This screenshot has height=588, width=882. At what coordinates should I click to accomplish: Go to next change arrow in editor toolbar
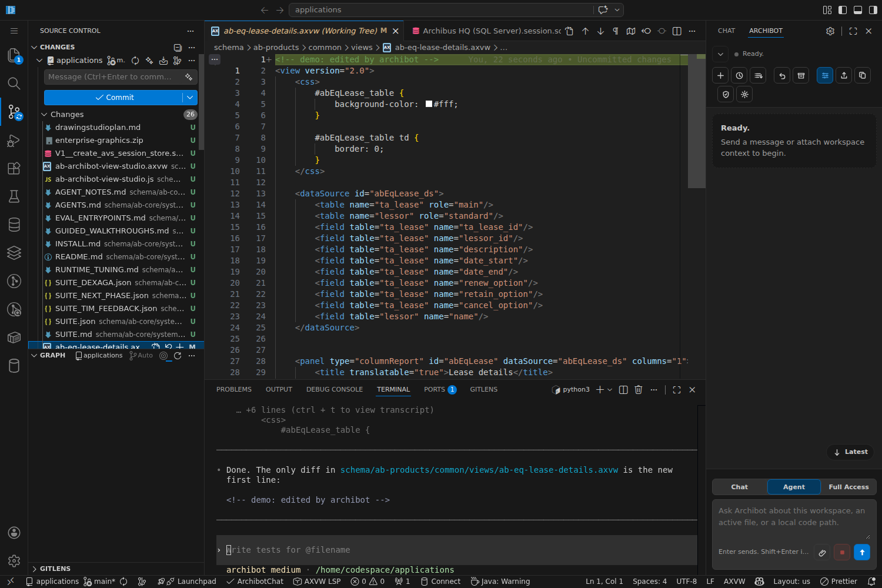(600, 31)
